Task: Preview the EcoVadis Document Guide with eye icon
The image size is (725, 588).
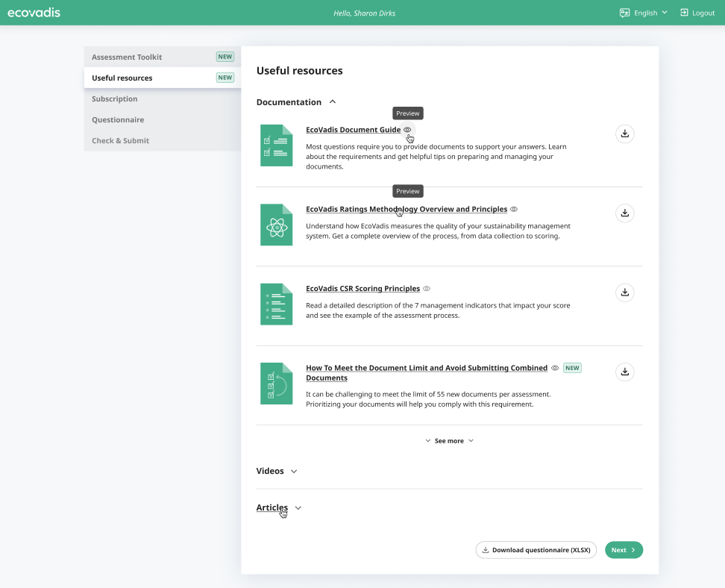Action: (407, 130)
